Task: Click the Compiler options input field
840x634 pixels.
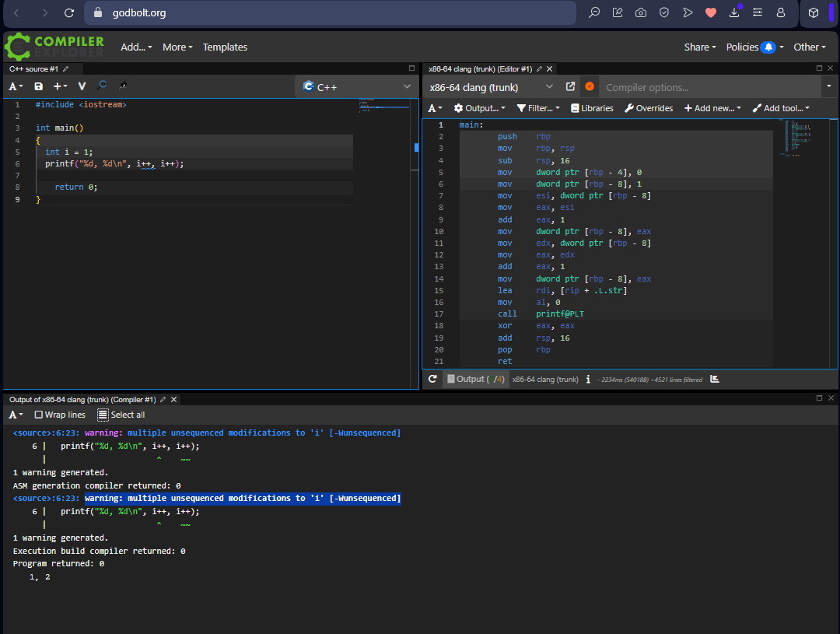Action: coord(708,87)
